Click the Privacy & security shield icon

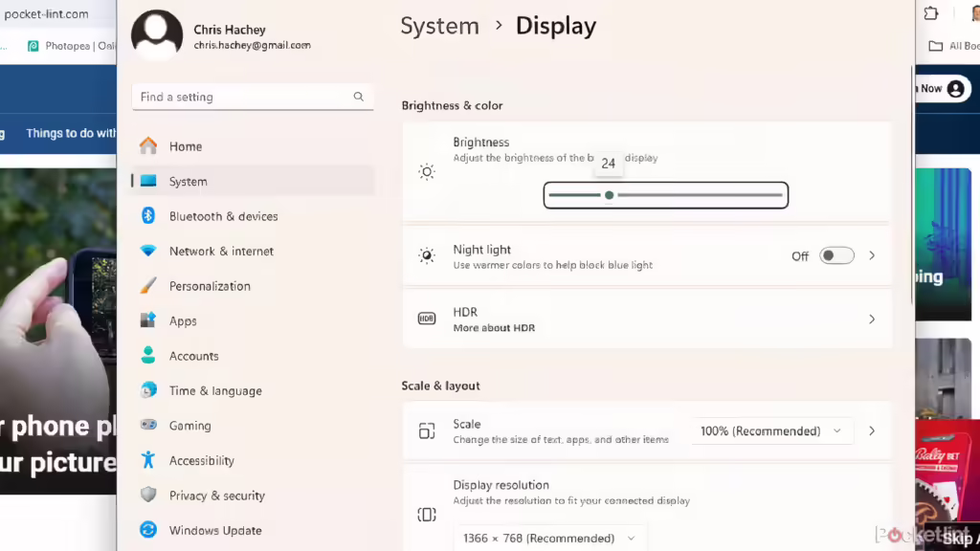tap(148, 495)
